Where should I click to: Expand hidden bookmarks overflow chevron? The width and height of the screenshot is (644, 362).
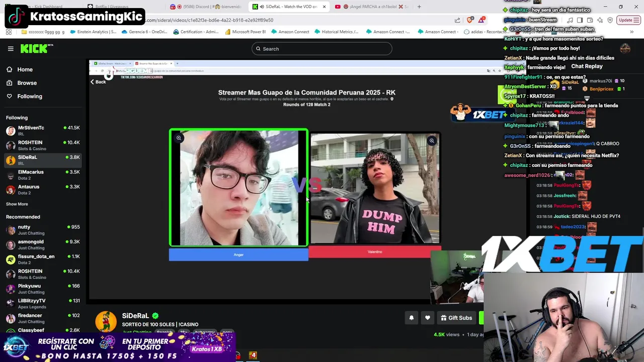point(631,32)
